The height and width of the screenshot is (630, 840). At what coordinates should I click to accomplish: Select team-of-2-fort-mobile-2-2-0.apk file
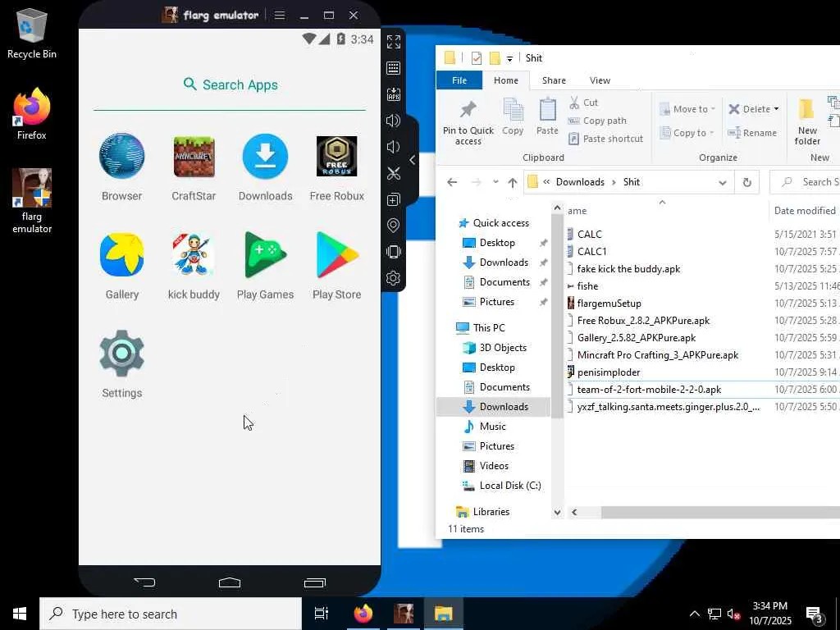point(649,390)
